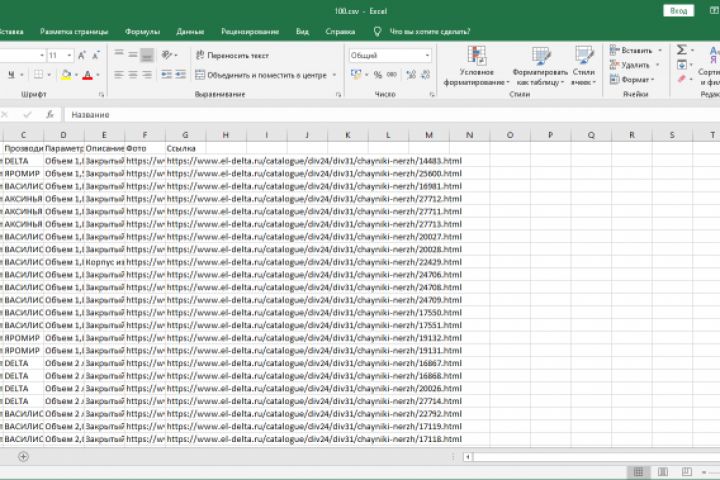The width and height of the screenshot is (720, 480).
Task: Open font color dropdown arrow
Action: click(x=98, y=75)
